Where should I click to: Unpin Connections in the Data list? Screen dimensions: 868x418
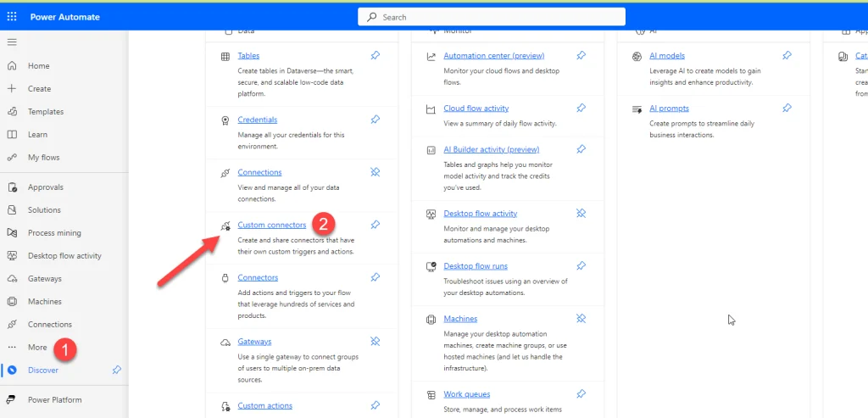[x=376, y=172]
